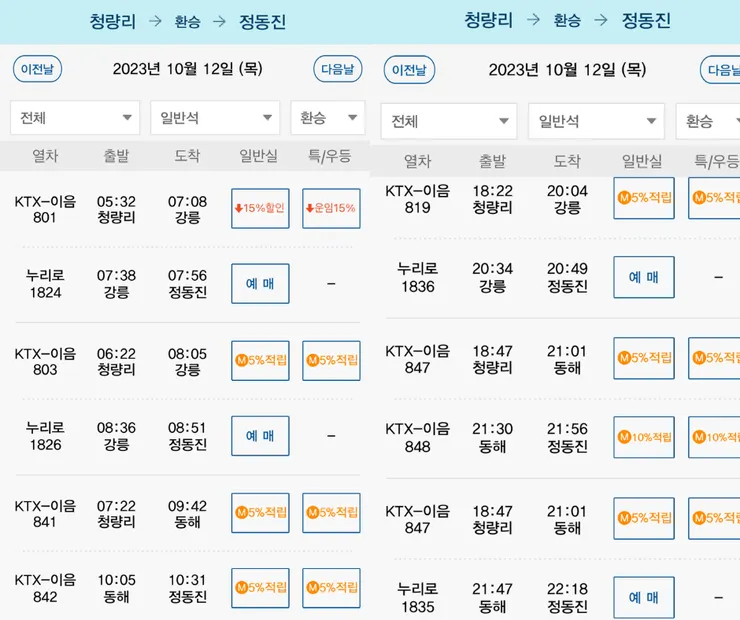Go to 이전날 in the left panel
This screenshot has height=620, width=740.
(x=36, y=69)
